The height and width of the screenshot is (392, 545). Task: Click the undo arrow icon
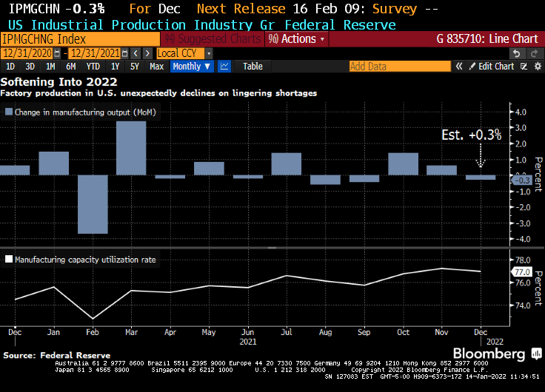tap(515, 53)
